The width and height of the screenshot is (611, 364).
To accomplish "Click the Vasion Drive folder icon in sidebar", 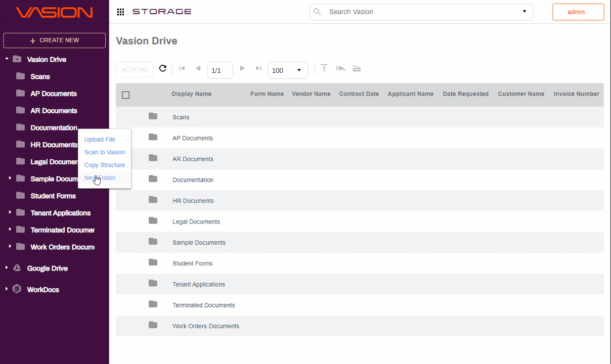I will (17, 59).
